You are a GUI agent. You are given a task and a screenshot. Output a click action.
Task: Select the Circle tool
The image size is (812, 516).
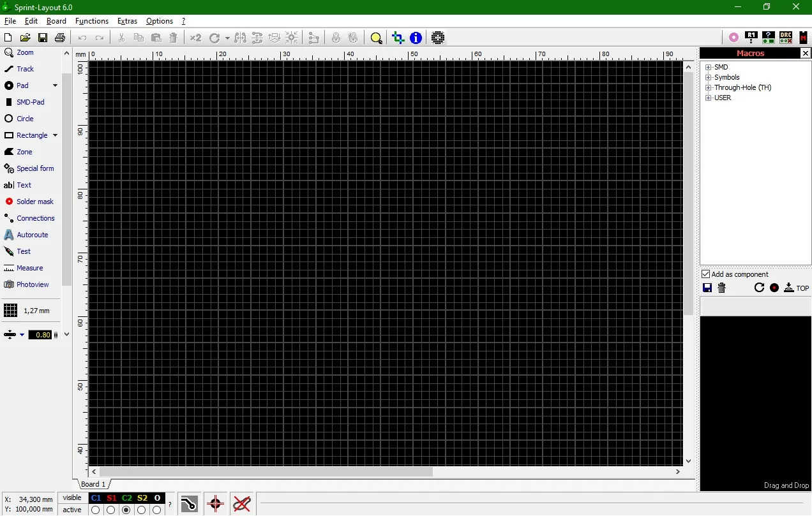19,119
